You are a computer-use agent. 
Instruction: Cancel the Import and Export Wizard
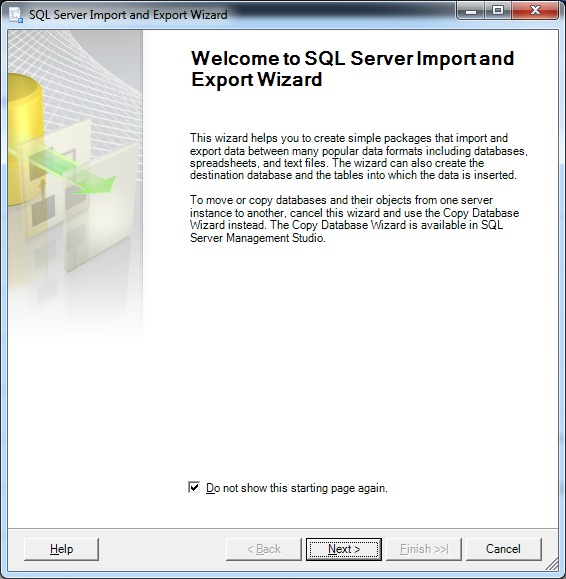(x=504, y=549)
